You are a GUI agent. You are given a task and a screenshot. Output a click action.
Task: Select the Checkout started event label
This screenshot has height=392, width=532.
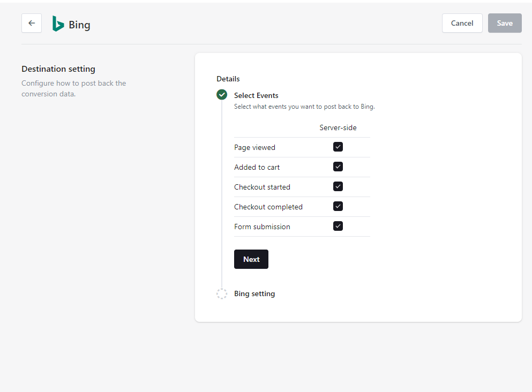pyautogui.click(x=262, y=187)
